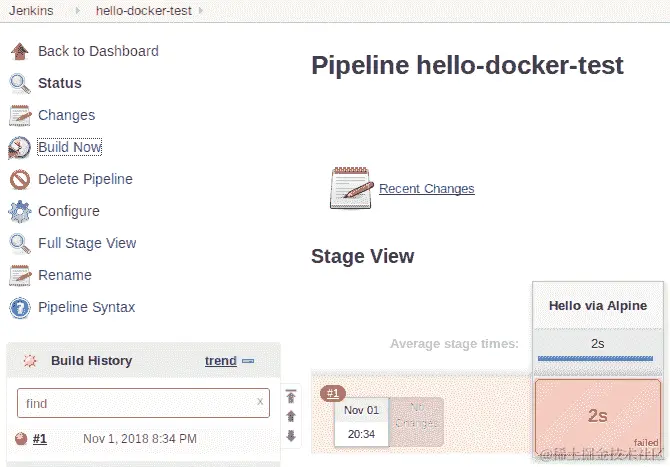Open Changes via its notepad icon
The height and width of the screenshot is (467, 670).
pos(20,115)
